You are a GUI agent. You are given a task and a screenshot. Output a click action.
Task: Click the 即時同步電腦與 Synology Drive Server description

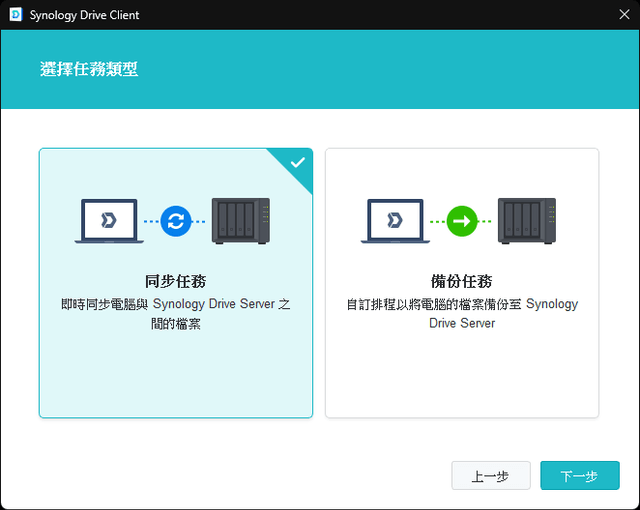coord(176,313)
